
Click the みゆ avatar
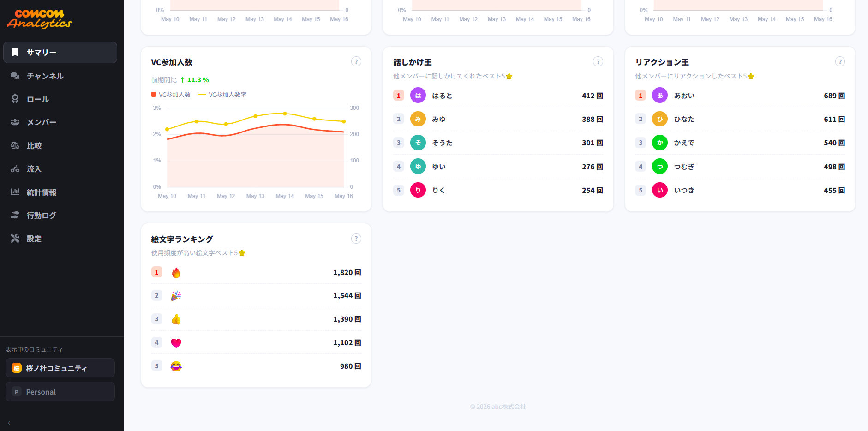click(418, 119)
